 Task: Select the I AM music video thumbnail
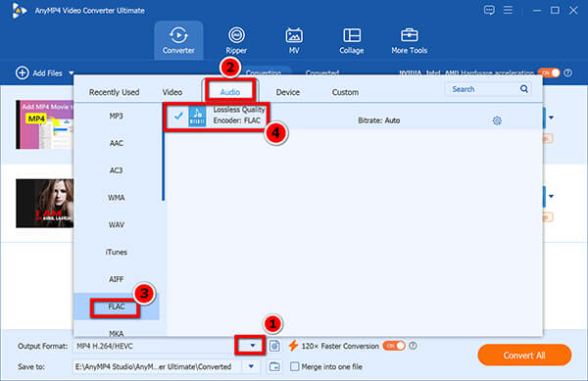[x=44, y=204]
